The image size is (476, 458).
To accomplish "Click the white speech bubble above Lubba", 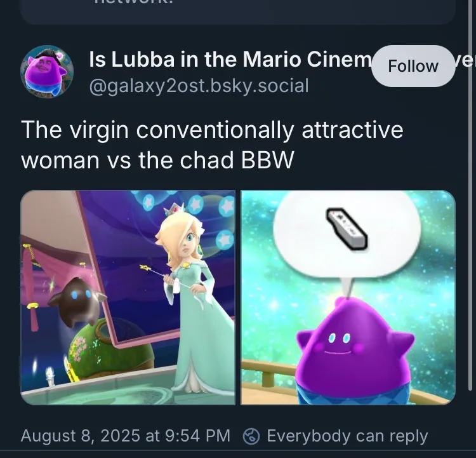I will pos(347,237).
